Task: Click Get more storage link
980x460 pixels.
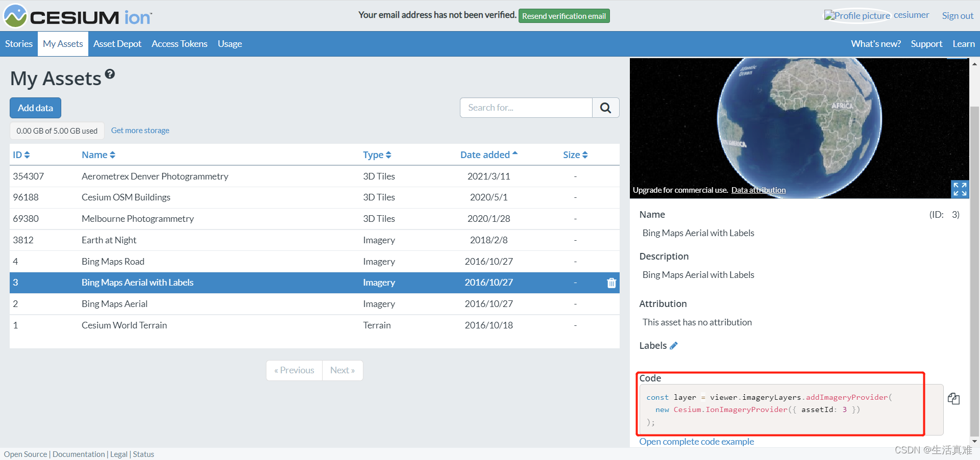Action: (140, 131)
